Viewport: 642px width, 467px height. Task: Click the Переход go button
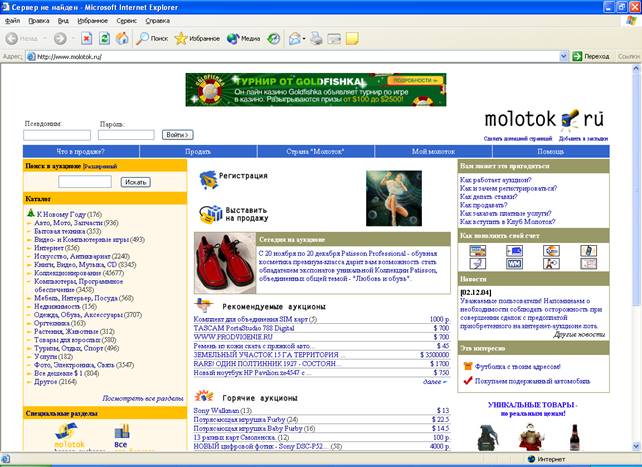(591, 56)
